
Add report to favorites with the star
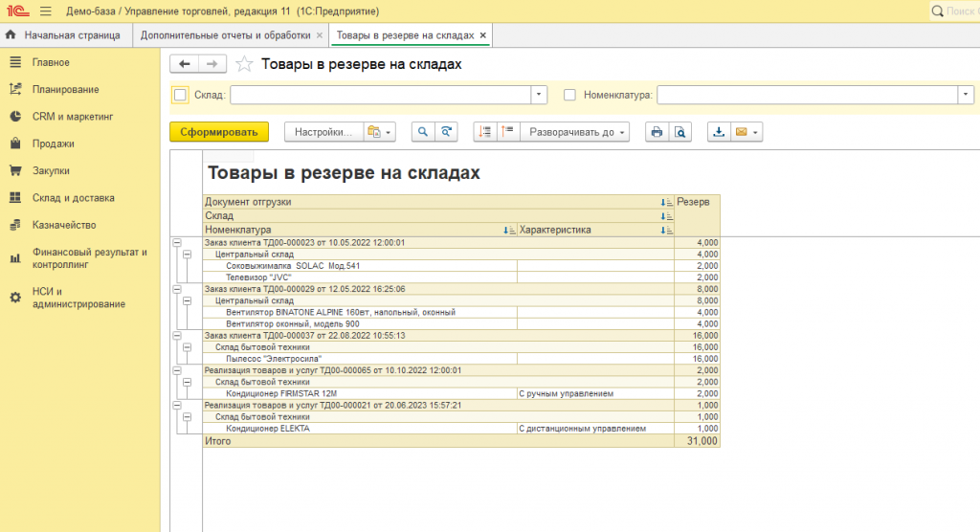pyautogui.click(x=244, y=64)
